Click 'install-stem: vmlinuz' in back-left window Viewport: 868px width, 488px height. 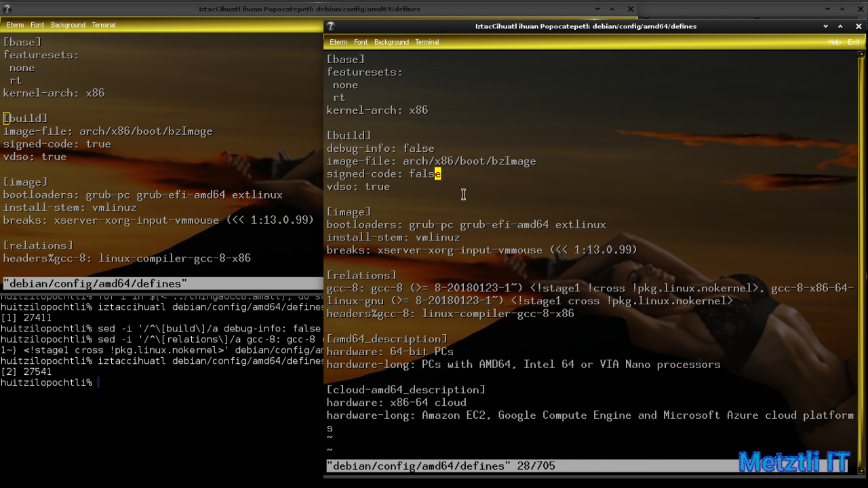click(70, 208)
